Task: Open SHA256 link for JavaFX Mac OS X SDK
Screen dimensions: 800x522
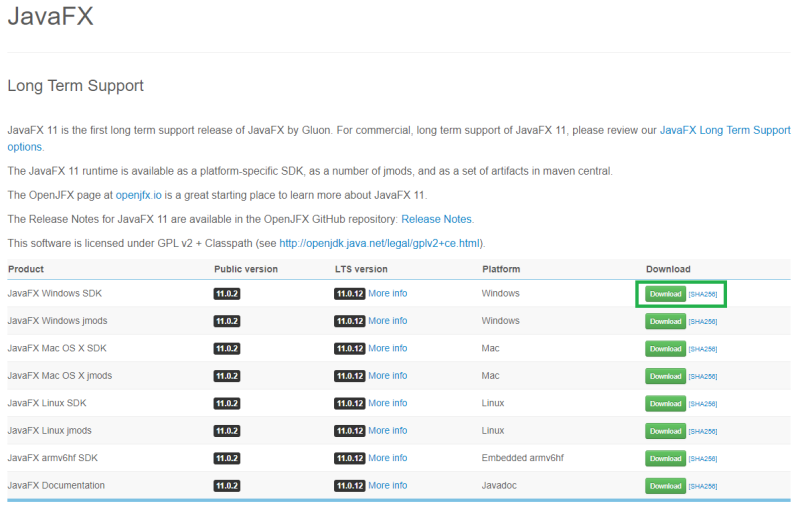Action: pos(703,350)
